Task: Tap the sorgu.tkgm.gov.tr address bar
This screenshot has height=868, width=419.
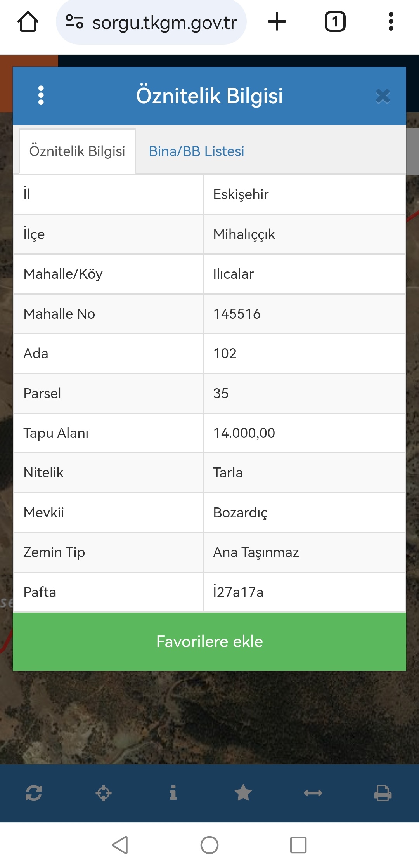Action: 164,23
